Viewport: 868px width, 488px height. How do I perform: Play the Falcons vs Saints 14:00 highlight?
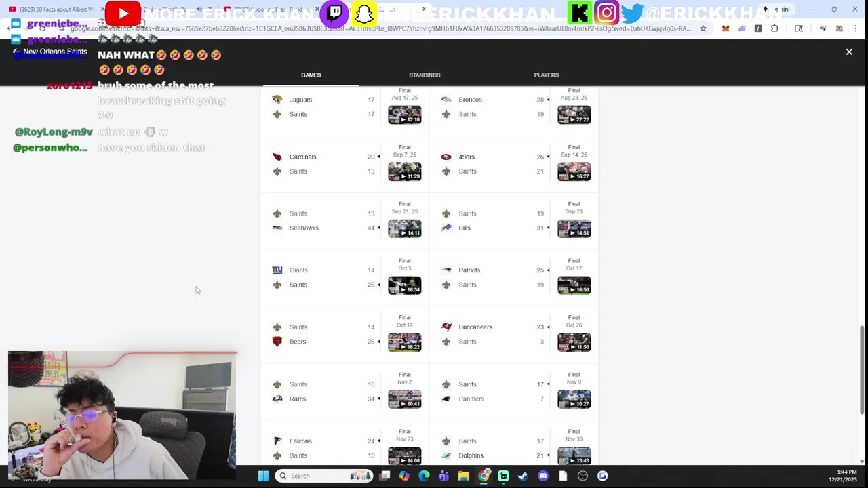click(x=404, y=456)
